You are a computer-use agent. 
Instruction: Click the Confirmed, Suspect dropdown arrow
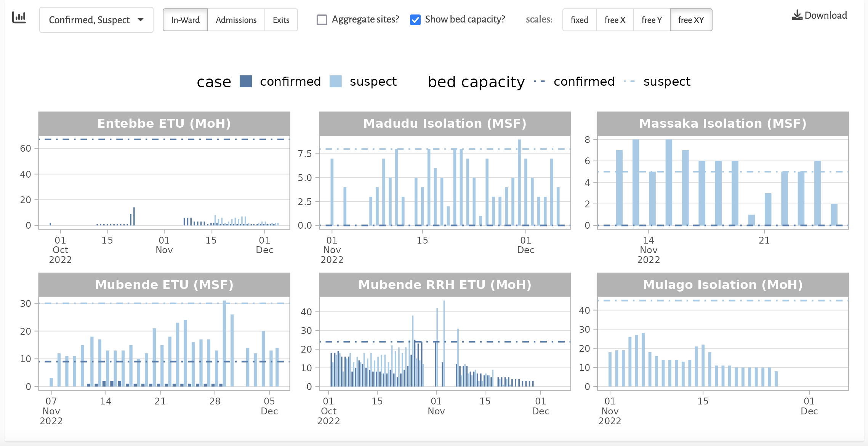pos(141,20)
